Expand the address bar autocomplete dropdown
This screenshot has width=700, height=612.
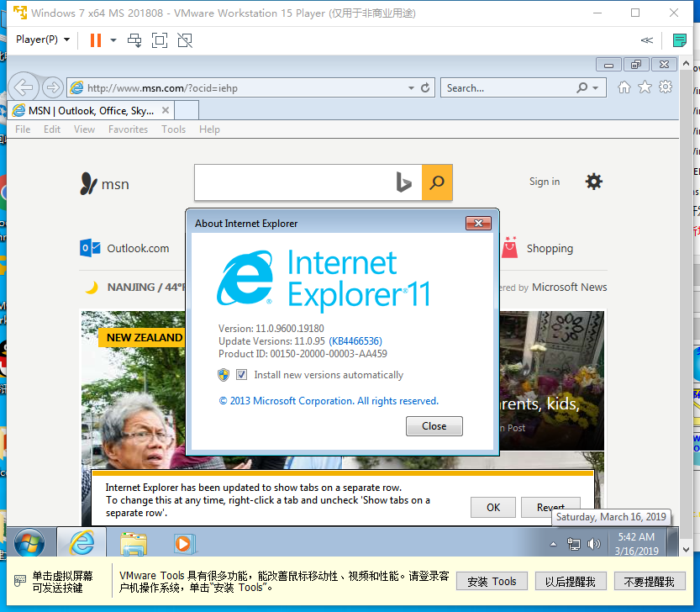(411, 88)
